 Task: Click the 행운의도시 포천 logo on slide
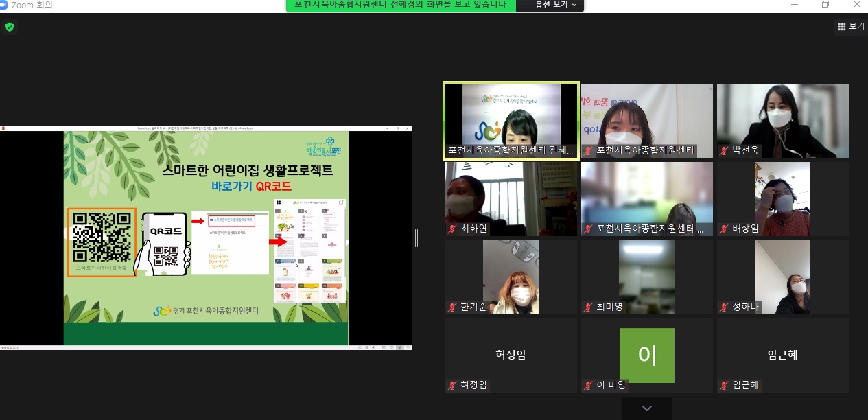322,146
